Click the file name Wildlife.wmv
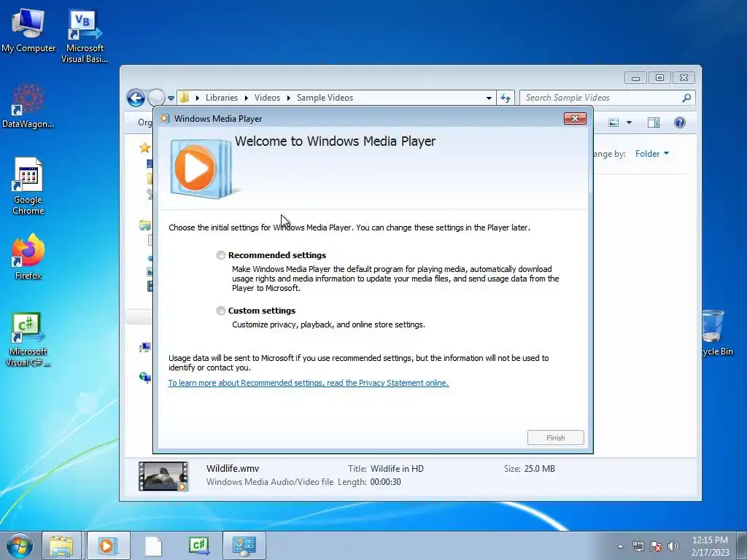The height and width of the screenshot is (560, 747). pos(233,469)
